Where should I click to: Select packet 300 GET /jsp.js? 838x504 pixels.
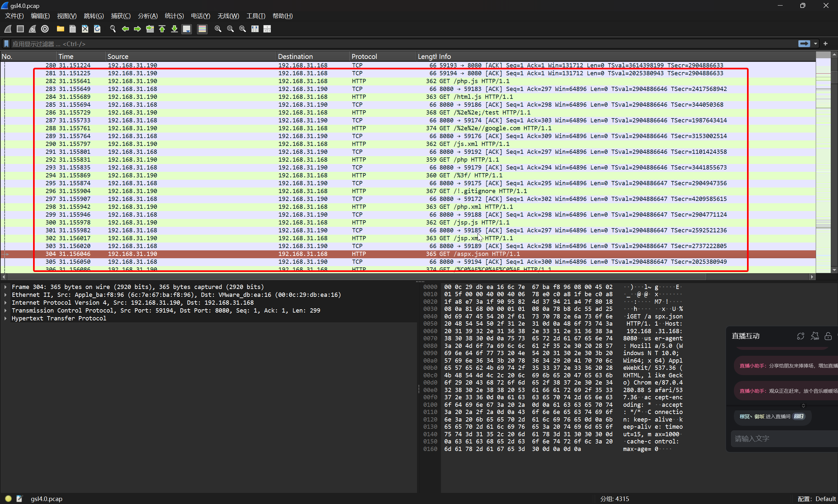coord(408,223)
